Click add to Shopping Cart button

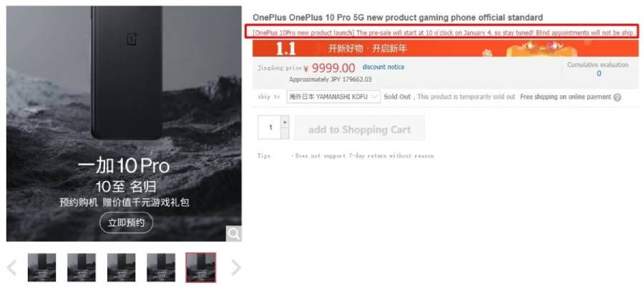(x=359, y=130)
